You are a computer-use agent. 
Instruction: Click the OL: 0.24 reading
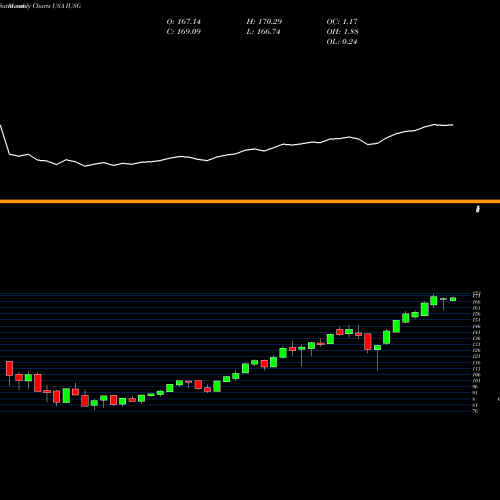click(342, 42)
